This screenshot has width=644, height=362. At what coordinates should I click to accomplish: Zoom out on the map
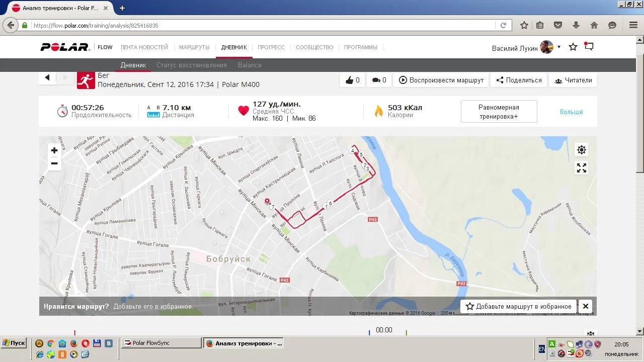point(54,163)
